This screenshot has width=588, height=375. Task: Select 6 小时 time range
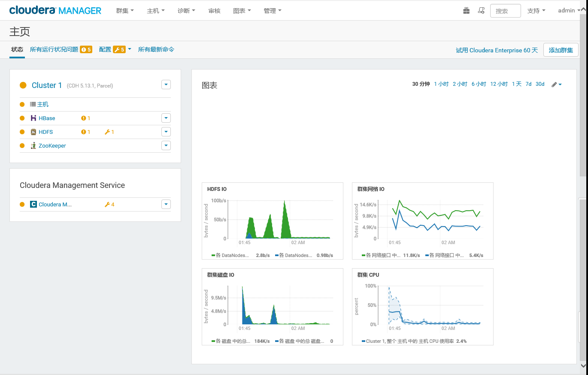(x=479, y=84)
